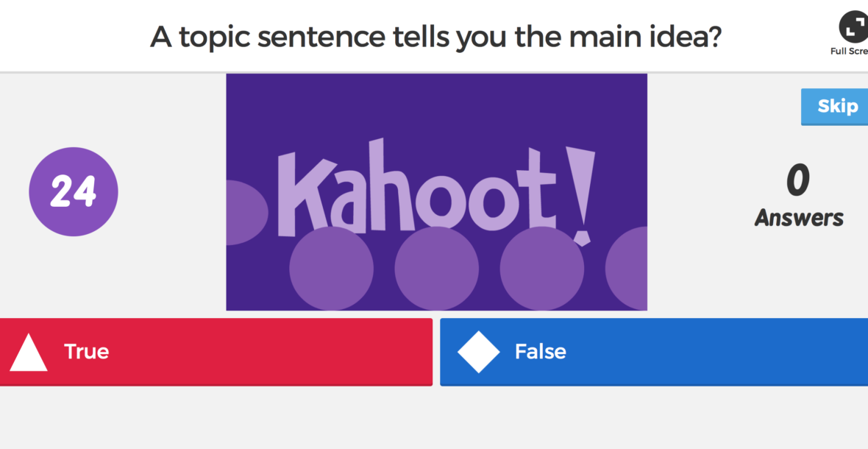Click the word "True" answer label

click(x=87, y=352)
